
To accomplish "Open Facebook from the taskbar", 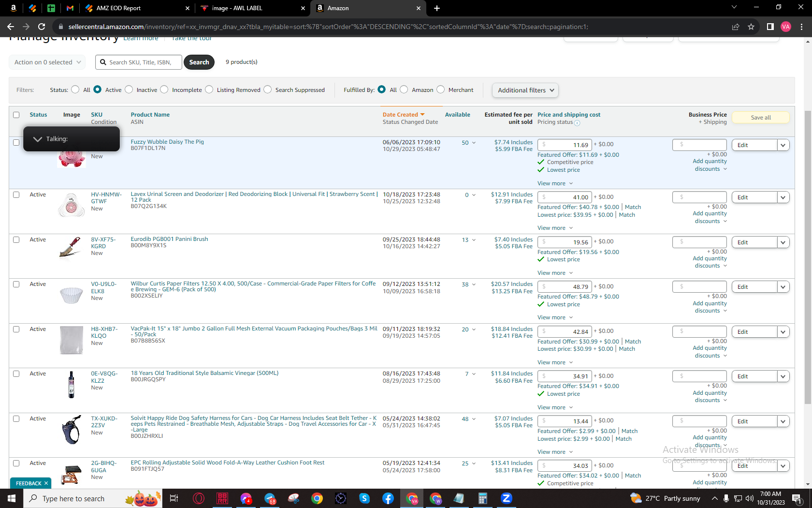I will (388, 498).
